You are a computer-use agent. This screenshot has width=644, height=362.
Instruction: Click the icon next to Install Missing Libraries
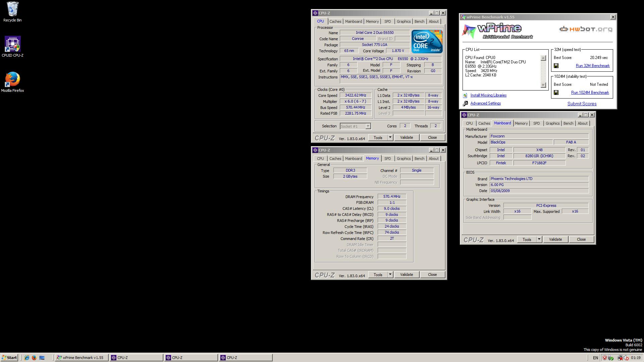click(465, 96)
